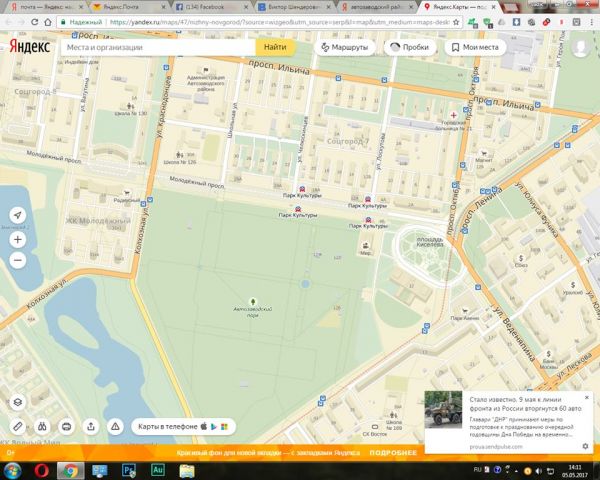Click the Парк Авеню shop marker
Screen dimensions: 600x480
(x=465, y=311)
